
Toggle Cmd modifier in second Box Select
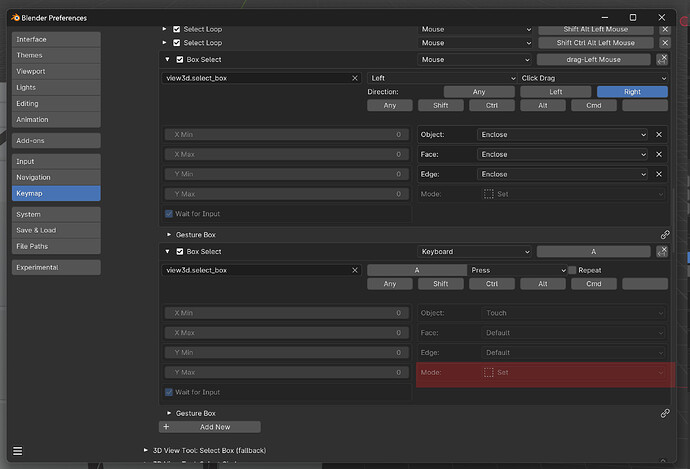click(594, 284)
